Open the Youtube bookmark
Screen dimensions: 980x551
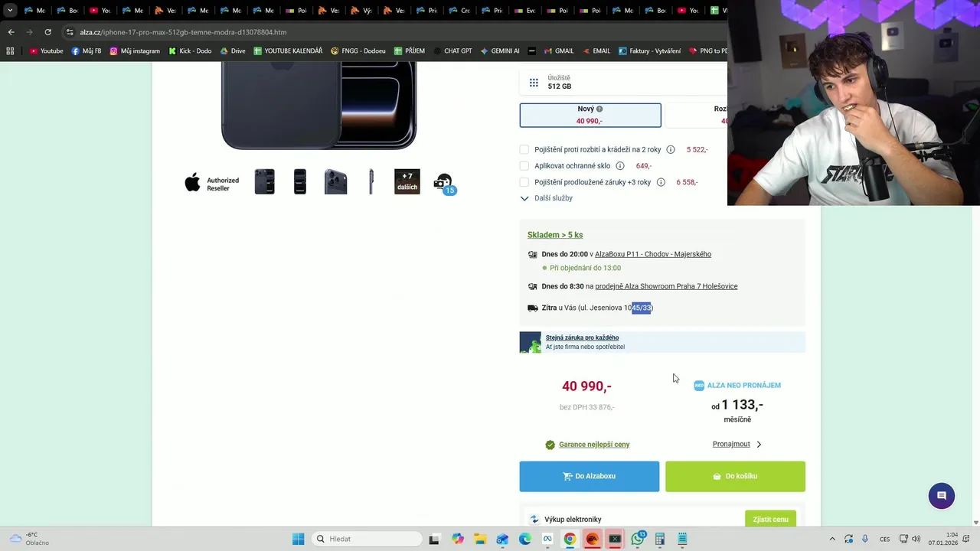tap(46, 51)
